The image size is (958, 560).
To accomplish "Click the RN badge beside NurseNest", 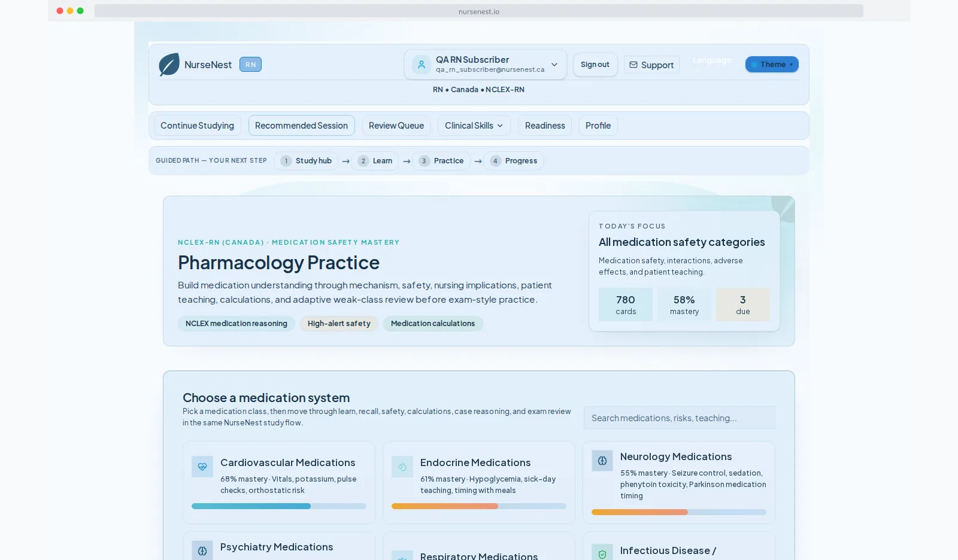I will click(x=250, y=65).
